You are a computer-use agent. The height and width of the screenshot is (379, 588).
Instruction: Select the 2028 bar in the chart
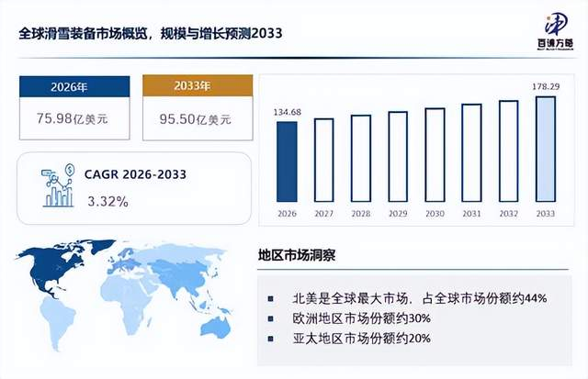point(361,159)
